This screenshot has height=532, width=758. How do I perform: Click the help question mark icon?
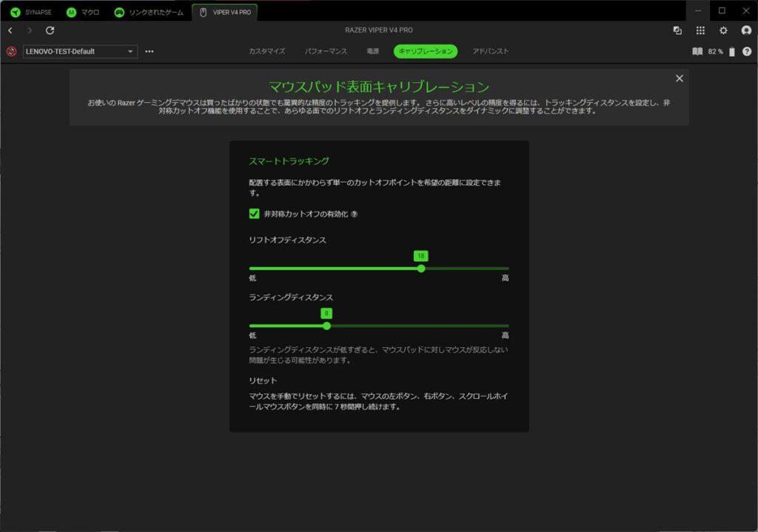coord(746,52)
